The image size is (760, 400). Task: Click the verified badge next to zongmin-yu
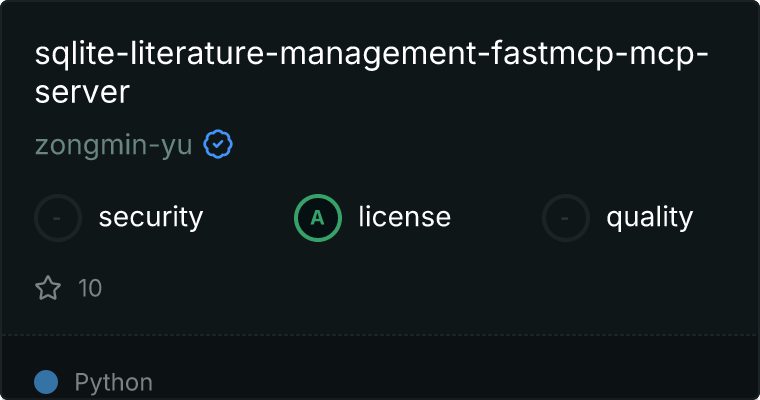pos(218,145)
